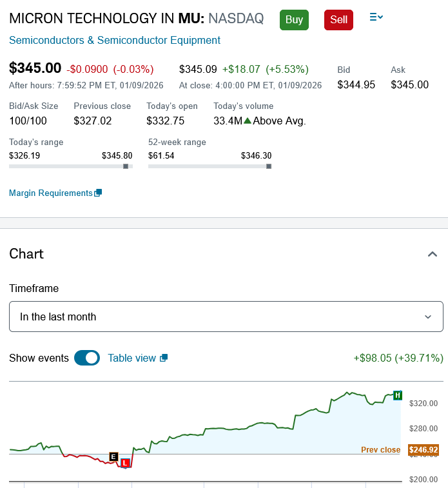Click the 52-week range position marker
Screen dimensions: 448x488
(269, 166)
